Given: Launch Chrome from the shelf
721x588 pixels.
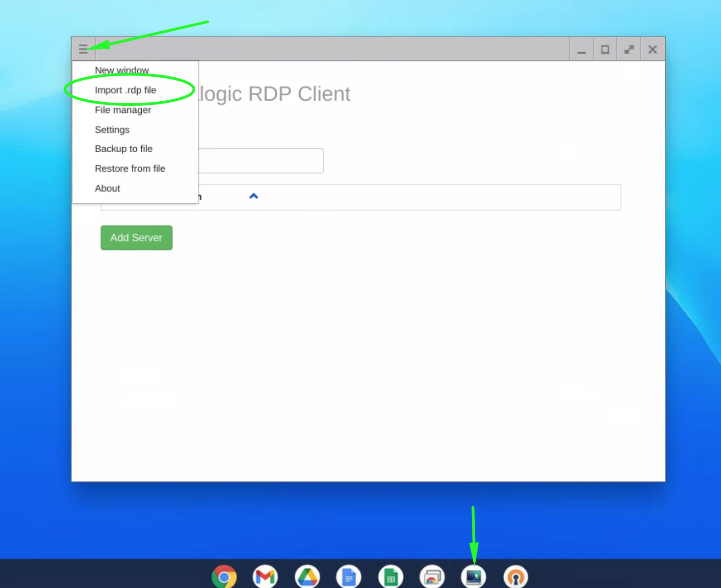Looking at the screenshot, I should tap(224, 577).
